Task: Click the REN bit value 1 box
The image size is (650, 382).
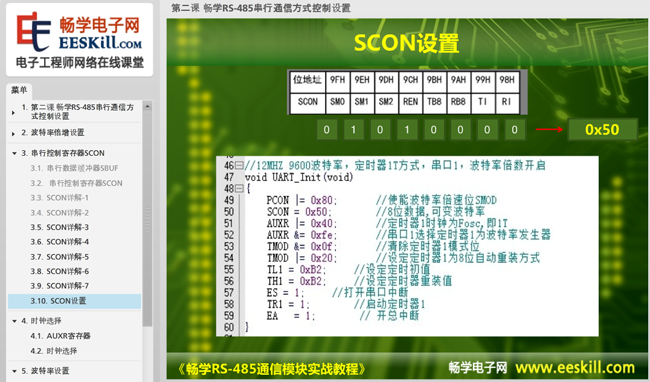Action: (x=407, y=130)
